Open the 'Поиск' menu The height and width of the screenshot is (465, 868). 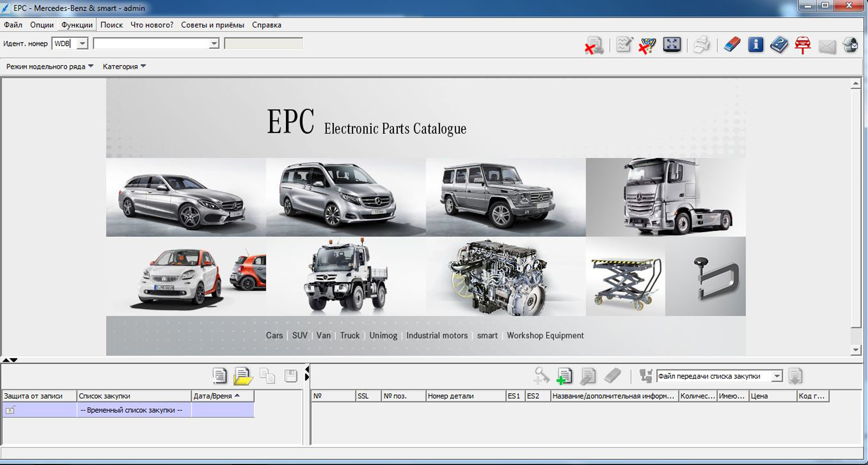click(111, 25)
